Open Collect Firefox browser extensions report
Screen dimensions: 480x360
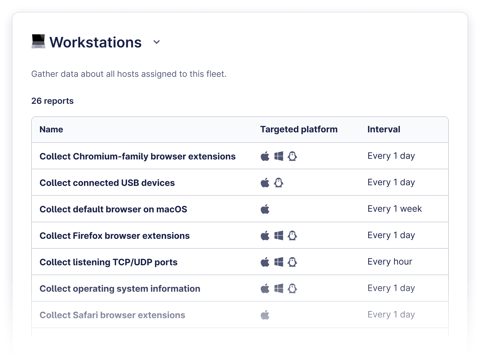pyautogui.click(x=114, y=236)
